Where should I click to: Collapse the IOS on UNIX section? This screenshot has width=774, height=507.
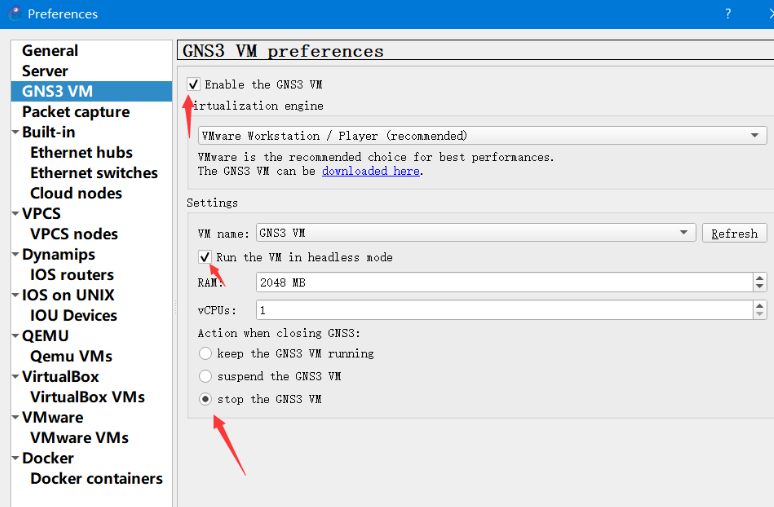(x=15, y=295)
